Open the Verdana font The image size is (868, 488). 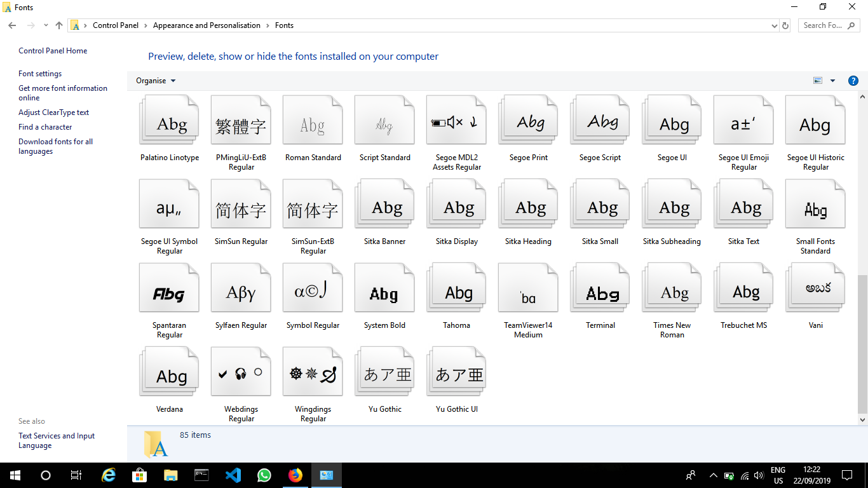coord(169,372)
